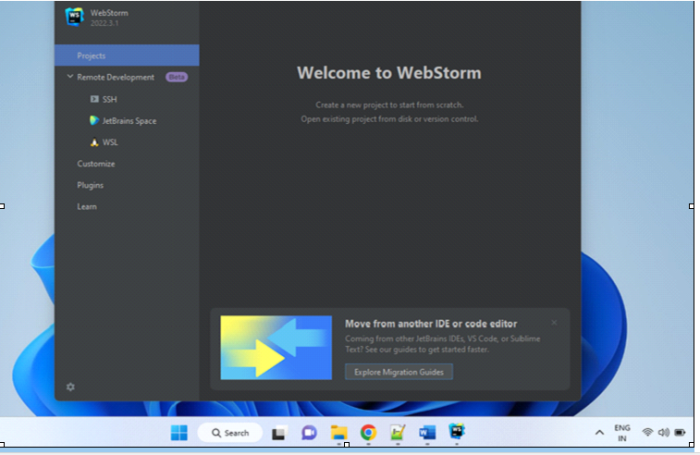The width and height of the screenshot is (700, 455).
Task: Click the 'Welcome to WebStorm' title
Action: pyautogui.click(x=389, y=73)
